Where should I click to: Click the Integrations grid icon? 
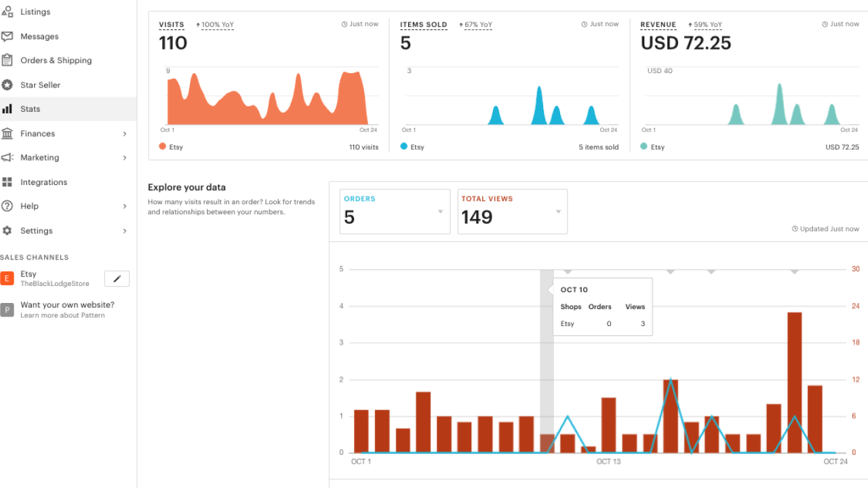tap(7, 182)
